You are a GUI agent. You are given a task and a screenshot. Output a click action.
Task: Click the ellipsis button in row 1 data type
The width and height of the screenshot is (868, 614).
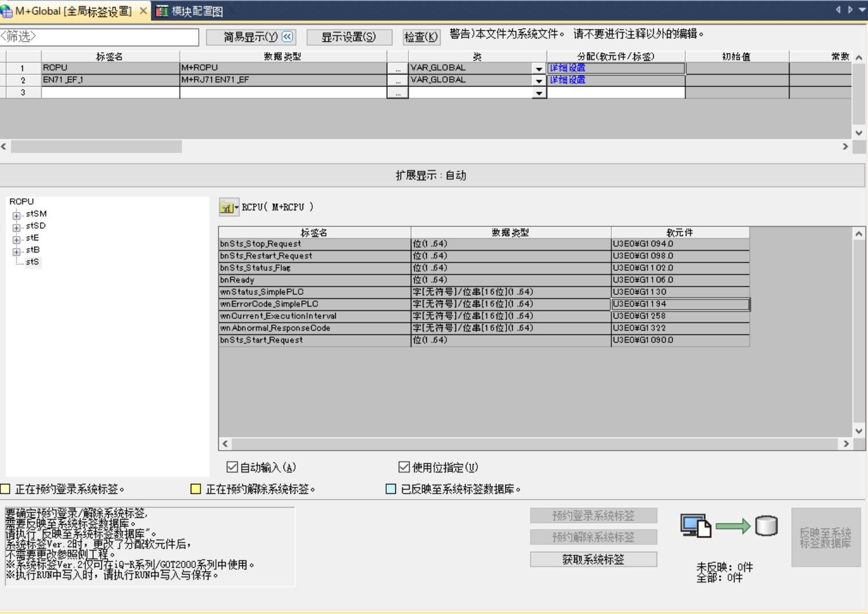coord(398,68)
